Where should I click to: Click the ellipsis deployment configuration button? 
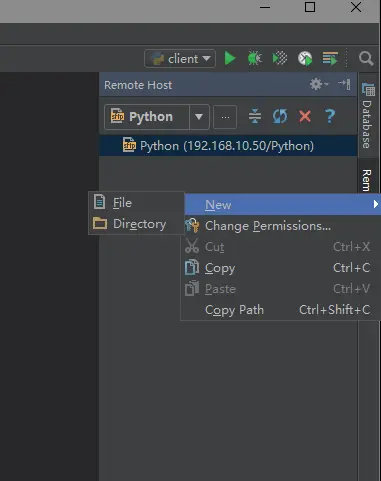tap(225, 117)
